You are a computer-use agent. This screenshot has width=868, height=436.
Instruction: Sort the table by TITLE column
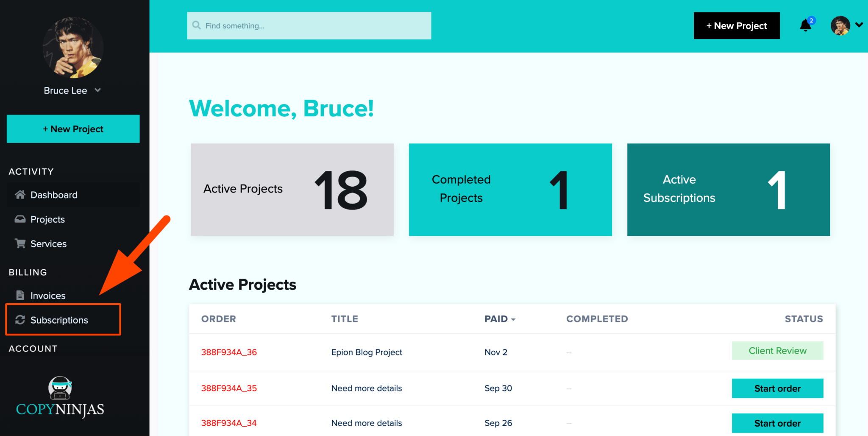(x=345, y=319)
